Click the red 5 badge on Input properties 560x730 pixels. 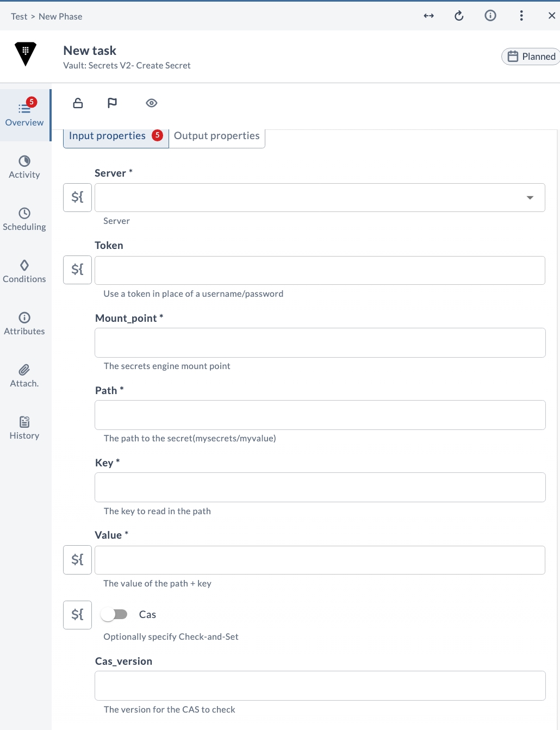click(158, 135)
